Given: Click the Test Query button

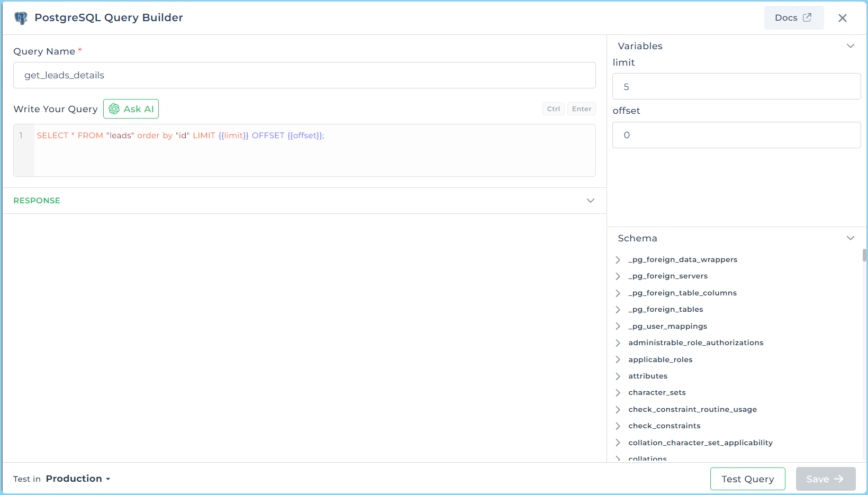Looking at the screenshot, I should [747, 479].
